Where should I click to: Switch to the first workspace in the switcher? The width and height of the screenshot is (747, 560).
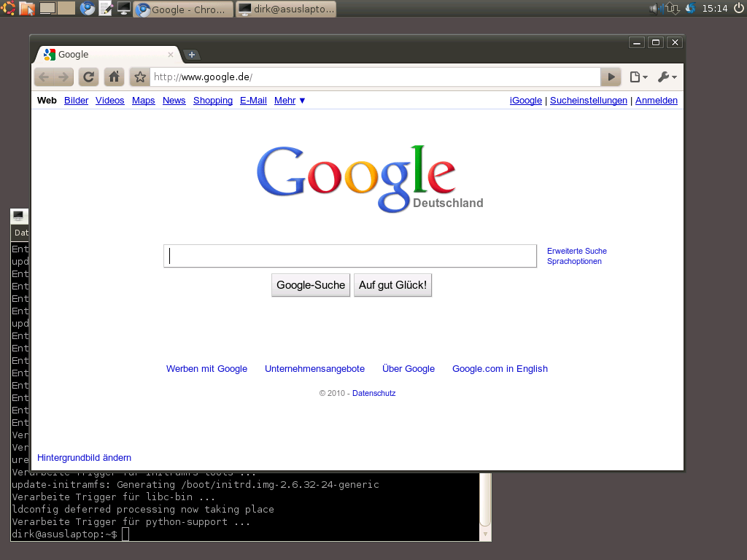click(x=47, y=8)
